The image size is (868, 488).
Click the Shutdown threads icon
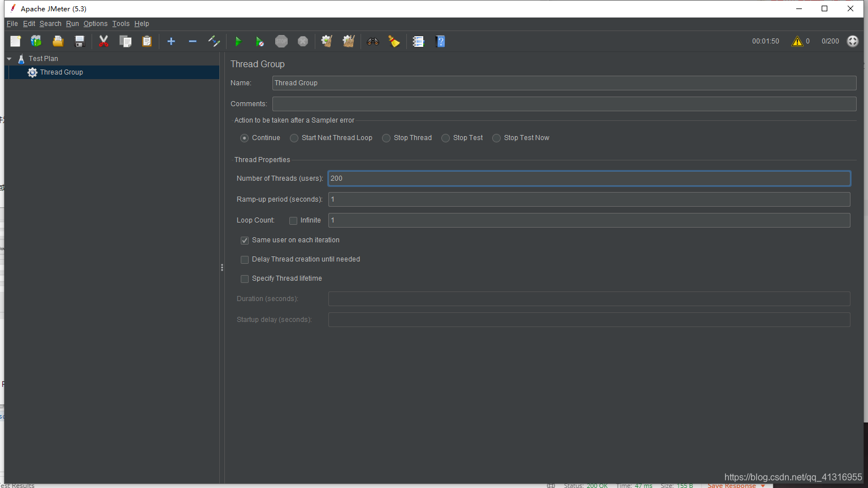pos(303,41)
